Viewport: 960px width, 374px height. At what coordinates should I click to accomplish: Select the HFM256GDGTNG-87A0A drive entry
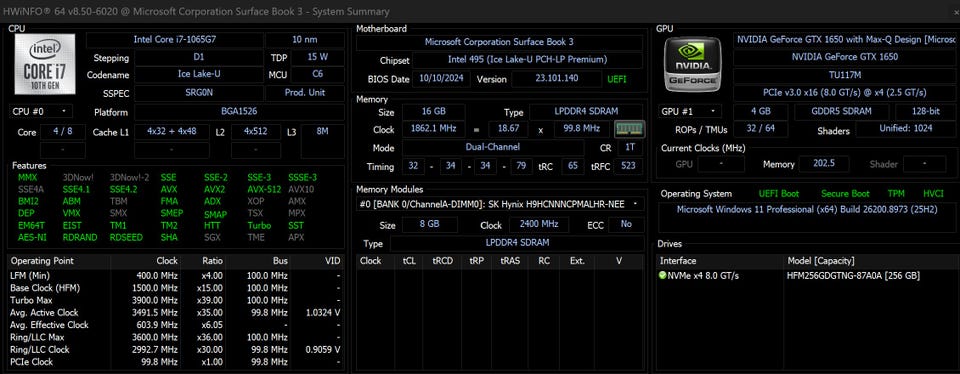[x=853, y=276]
